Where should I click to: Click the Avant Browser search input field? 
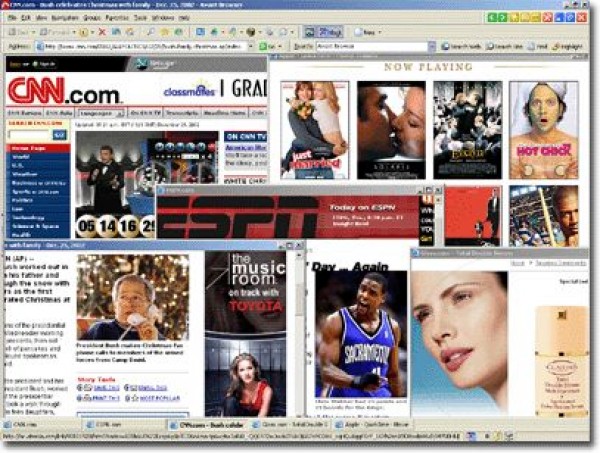coord(372,46)
